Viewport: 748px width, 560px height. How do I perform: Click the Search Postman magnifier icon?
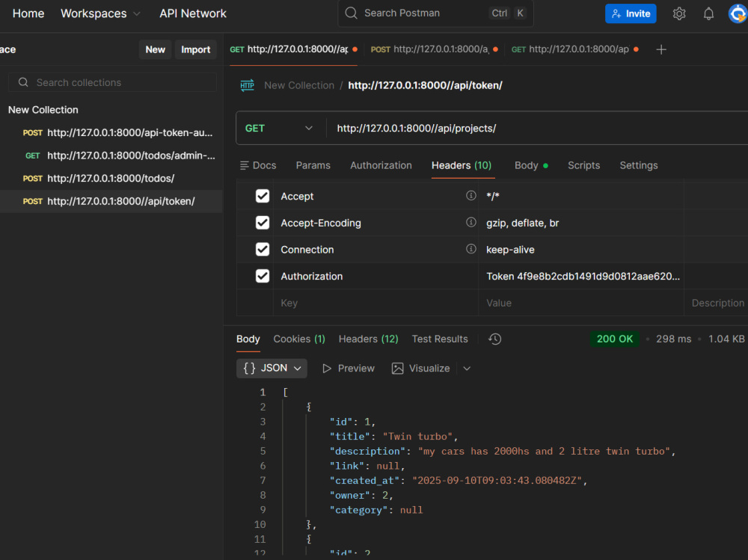(351, 13)
